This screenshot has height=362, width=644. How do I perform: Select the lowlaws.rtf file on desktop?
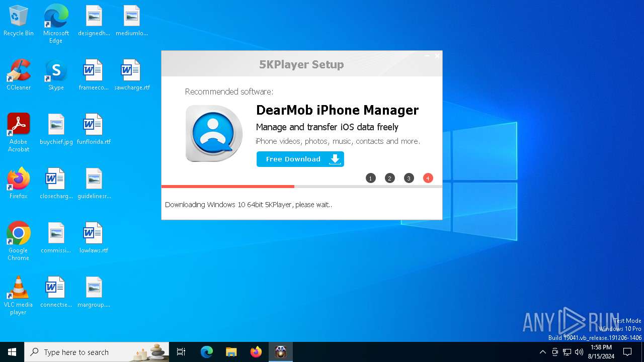[94, 238]
